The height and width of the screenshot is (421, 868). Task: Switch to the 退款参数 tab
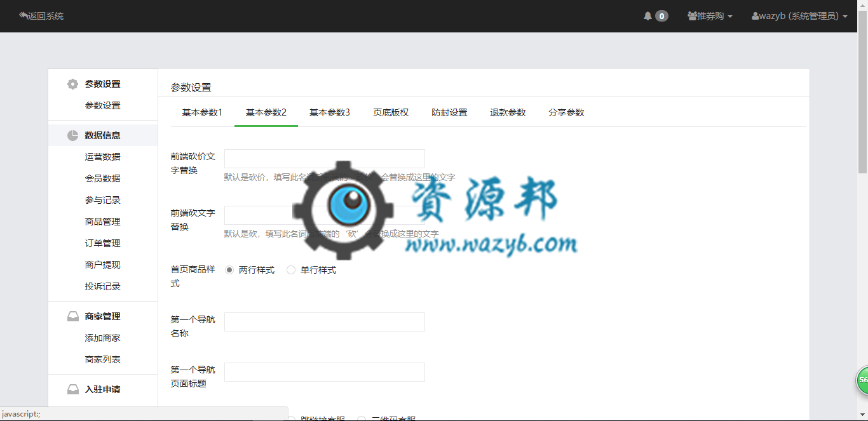tap(508, 112)
